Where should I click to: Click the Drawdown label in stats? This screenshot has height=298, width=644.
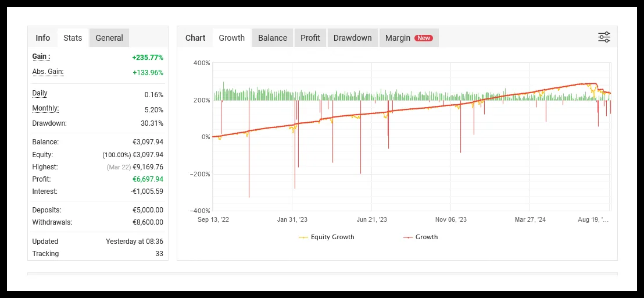pyautogui.click(x=49, y=123)
